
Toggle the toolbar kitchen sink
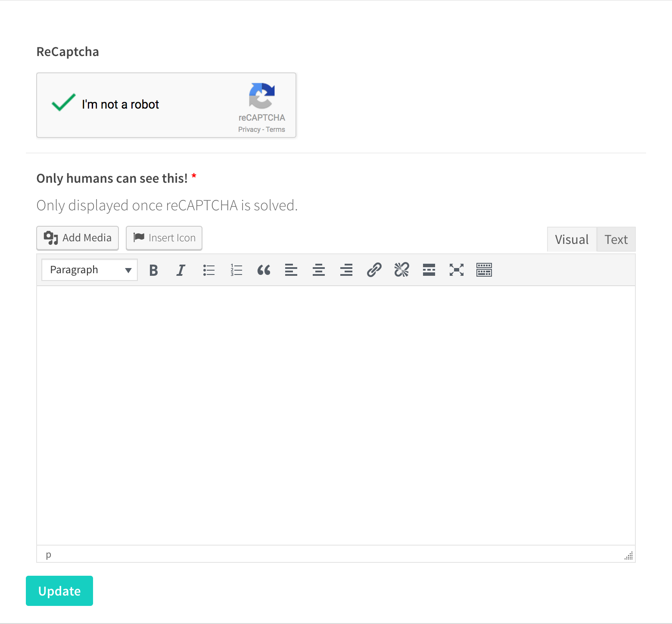[x=484, y=270]
